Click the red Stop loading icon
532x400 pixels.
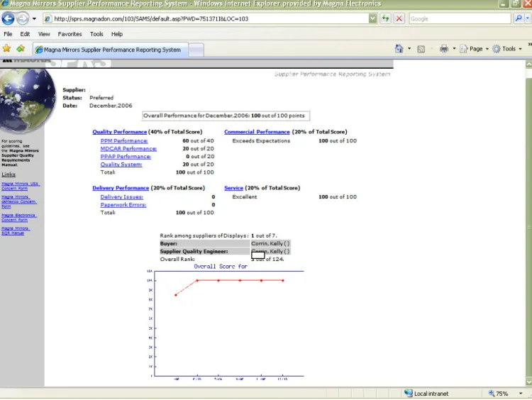coord(399,18)
